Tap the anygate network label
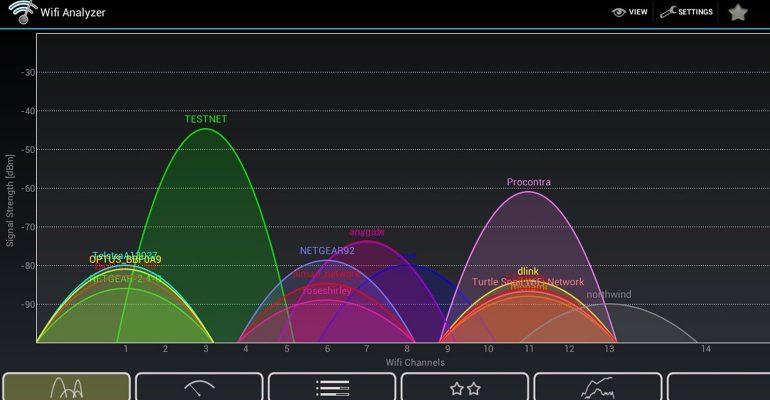The image size is (770, 400). point(367,232)
